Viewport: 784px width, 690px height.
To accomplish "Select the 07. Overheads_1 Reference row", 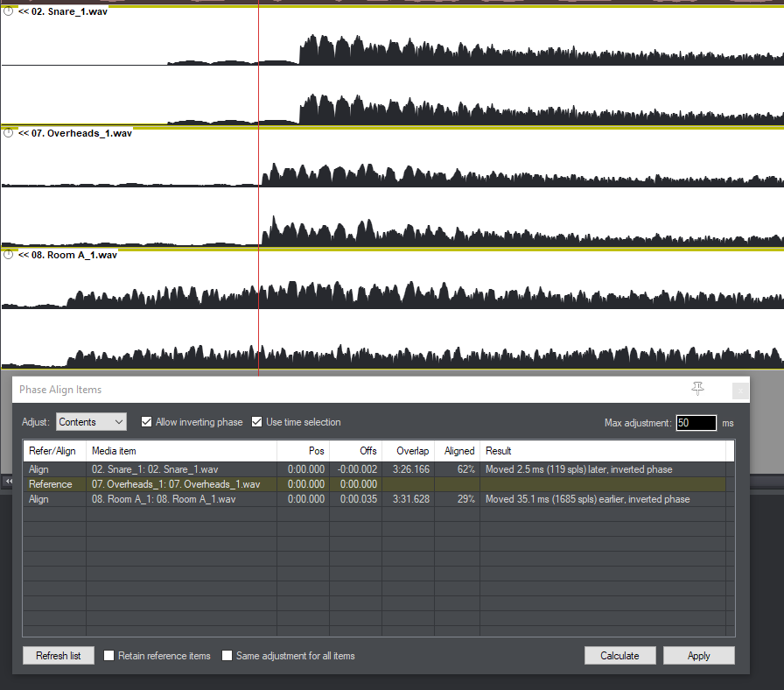I will point(374,484).
